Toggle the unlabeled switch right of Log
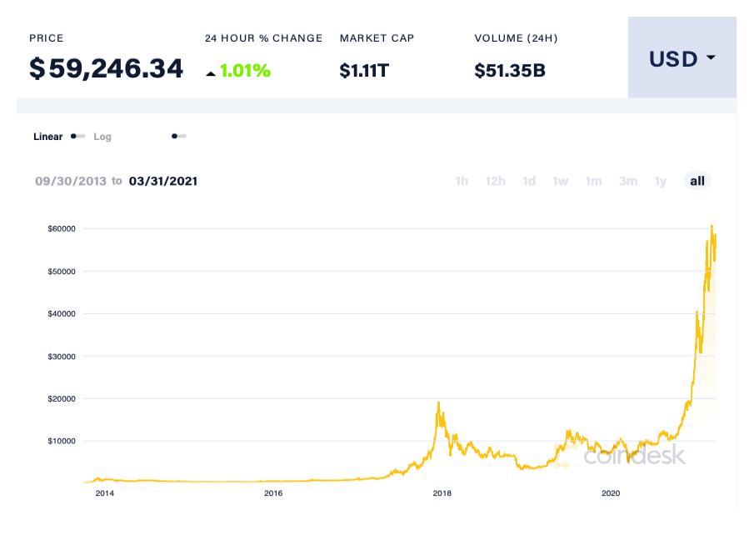Viewport: 754px width, 560px height. tap(179, 136)
